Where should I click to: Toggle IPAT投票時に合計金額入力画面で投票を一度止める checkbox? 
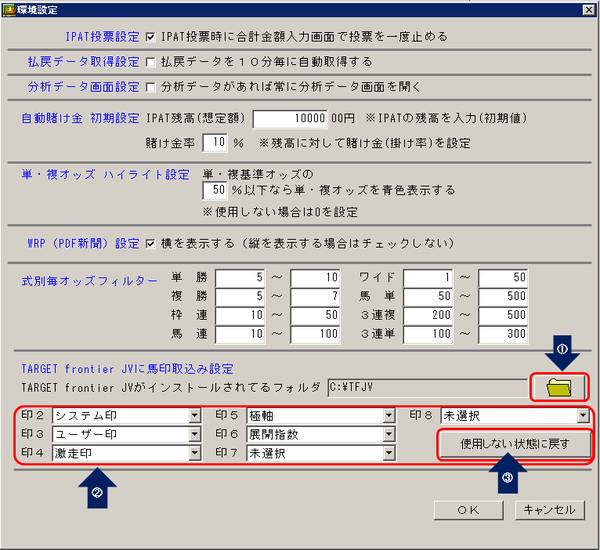[150, 37]
